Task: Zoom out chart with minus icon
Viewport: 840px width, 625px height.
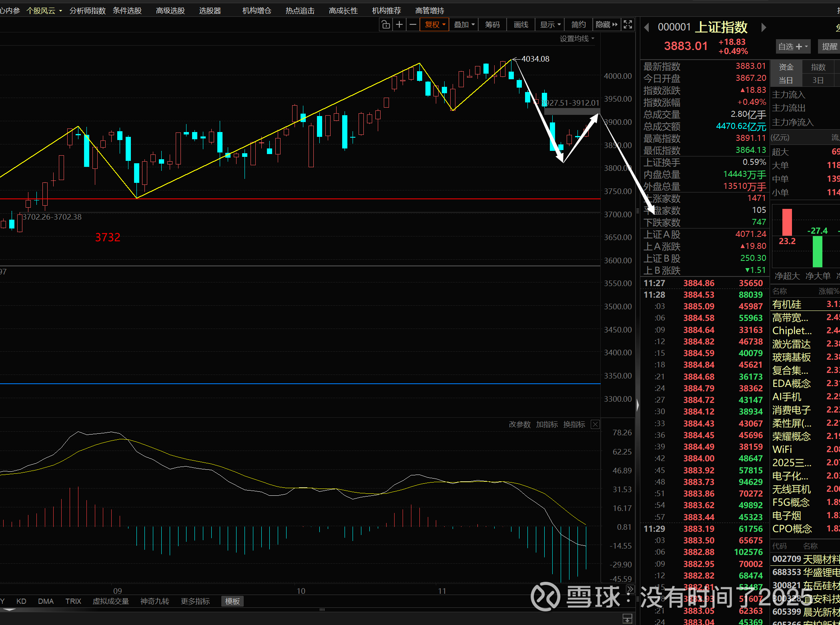Action: click(413, 25)
